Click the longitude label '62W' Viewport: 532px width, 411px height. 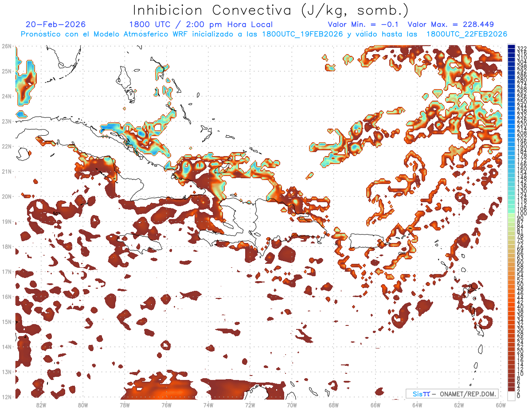(459, 405)
